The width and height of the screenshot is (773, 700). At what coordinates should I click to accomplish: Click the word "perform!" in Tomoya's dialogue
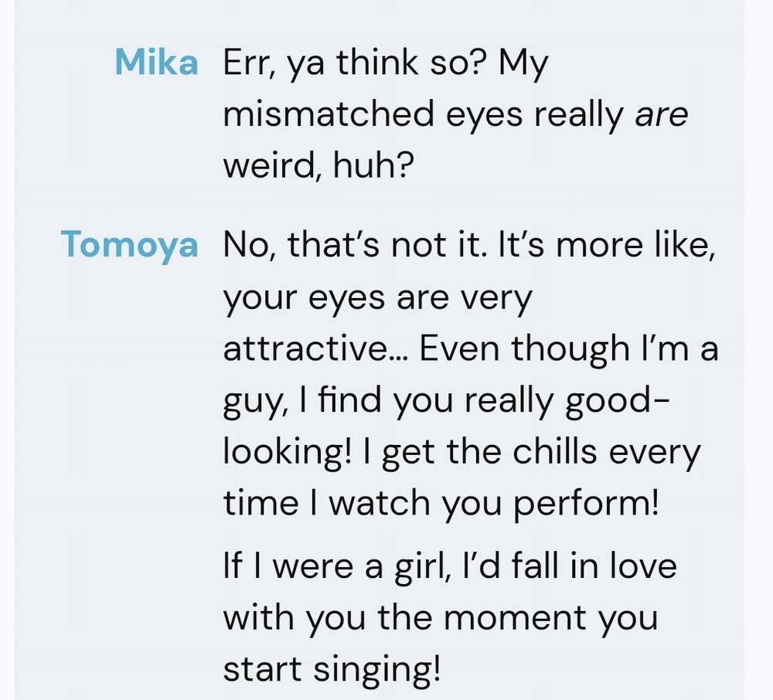587,504
